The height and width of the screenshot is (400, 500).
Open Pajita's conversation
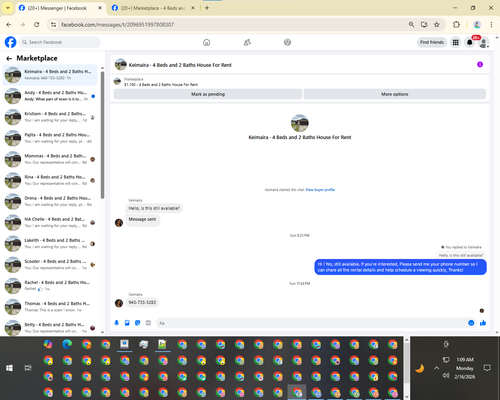(50, 138)
